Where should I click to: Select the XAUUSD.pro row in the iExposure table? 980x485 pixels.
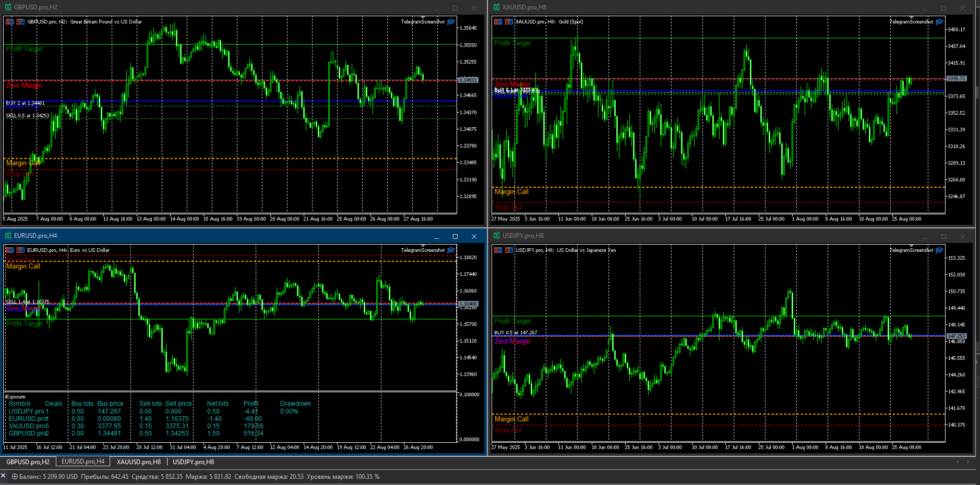tap(29, 426)
